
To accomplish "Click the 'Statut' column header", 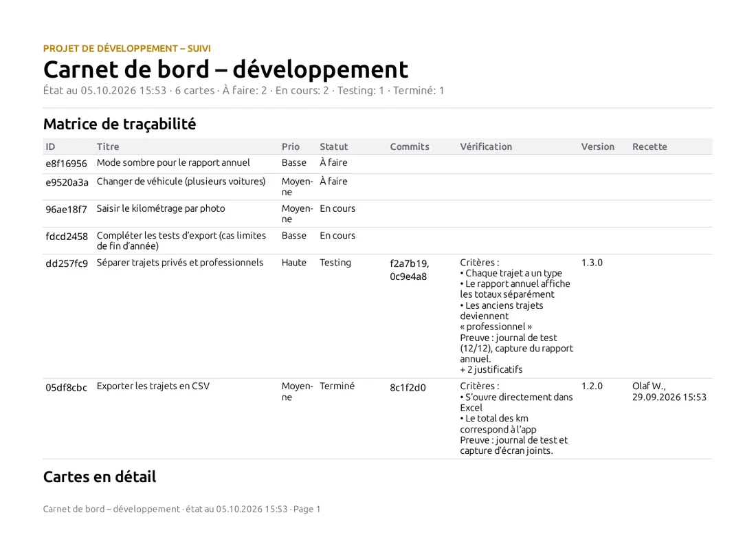I will (x=333, y=146).
